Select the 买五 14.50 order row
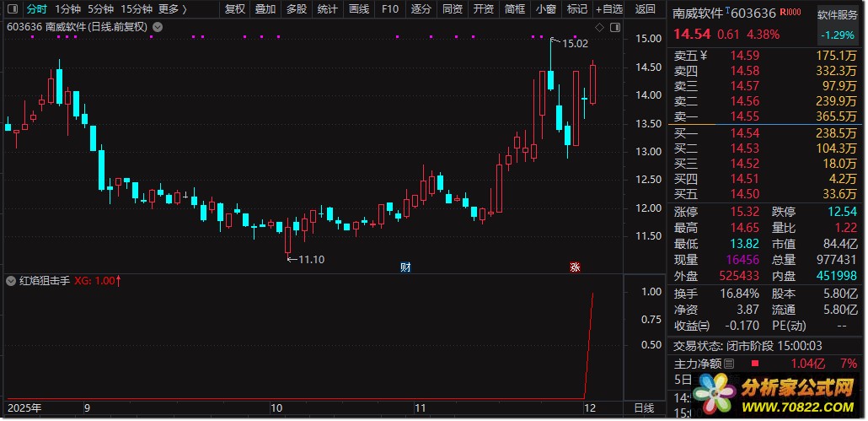 [x=765, y=194]
